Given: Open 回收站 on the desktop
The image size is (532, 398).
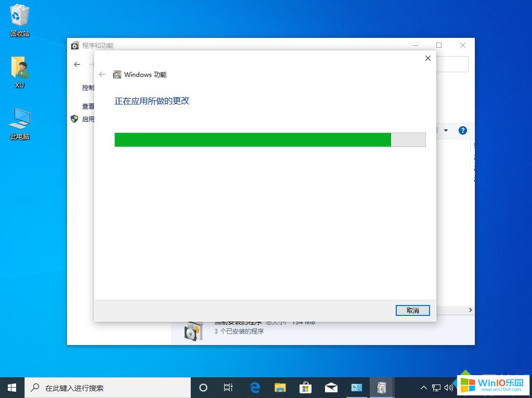Looking at the screenshot, I should 19,18.
